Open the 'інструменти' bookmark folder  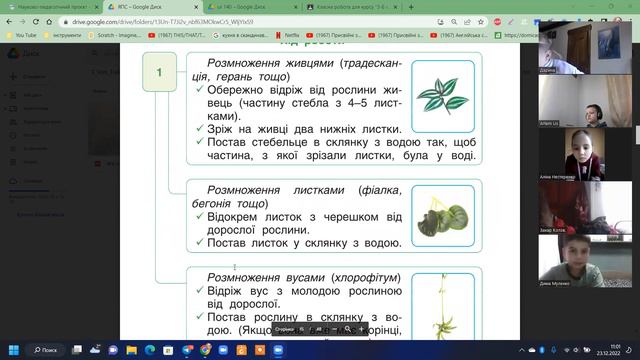coord(62,36)
